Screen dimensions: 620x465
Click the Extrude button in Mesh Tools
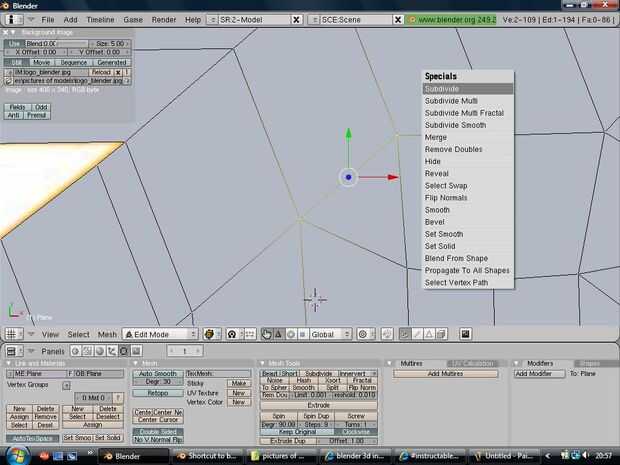pos(318,405)
